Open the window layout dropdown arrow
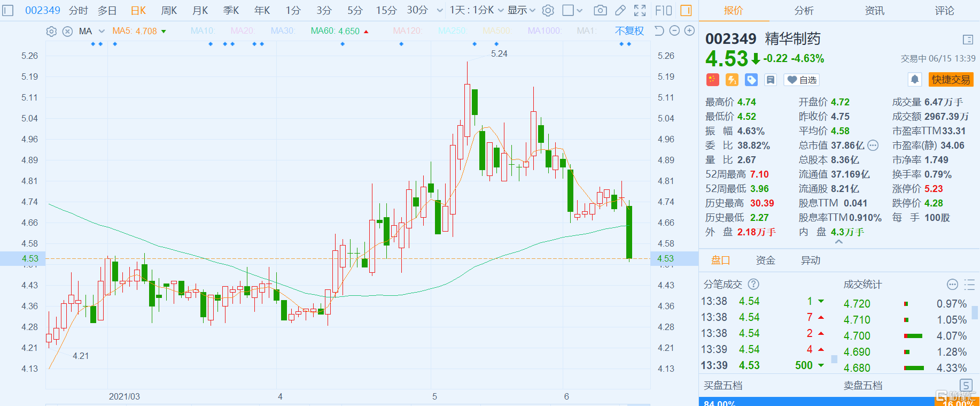This screenshot has height=406, width=980. point(580,10)
